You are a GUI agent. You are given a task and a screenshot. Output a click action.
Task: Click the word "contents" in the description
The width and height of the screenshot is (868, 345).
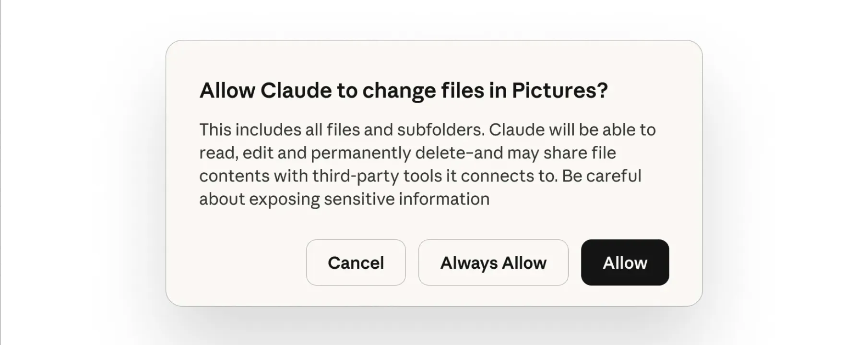click(234, 176)
